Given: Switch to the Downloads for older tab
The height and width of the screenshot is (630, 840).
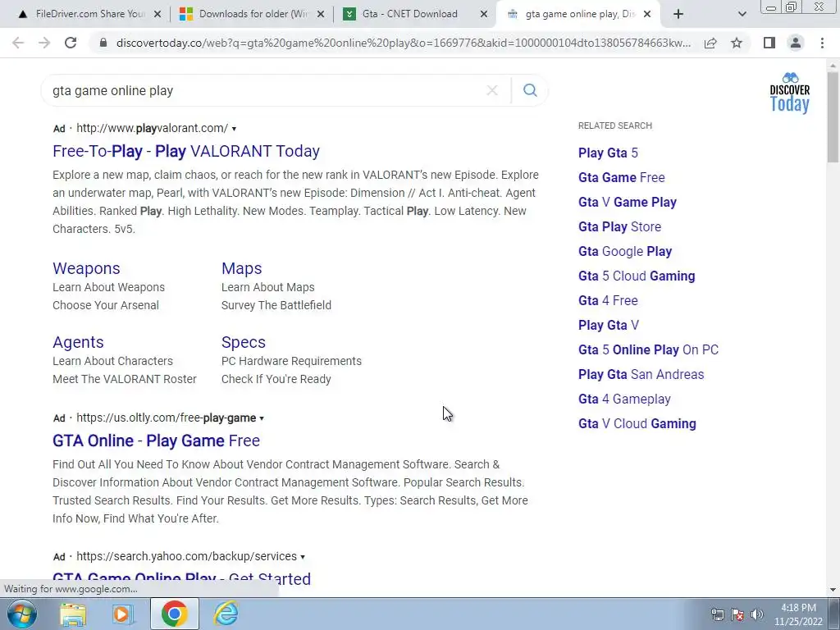Looking at the screenshot, I should click(252, 15).
